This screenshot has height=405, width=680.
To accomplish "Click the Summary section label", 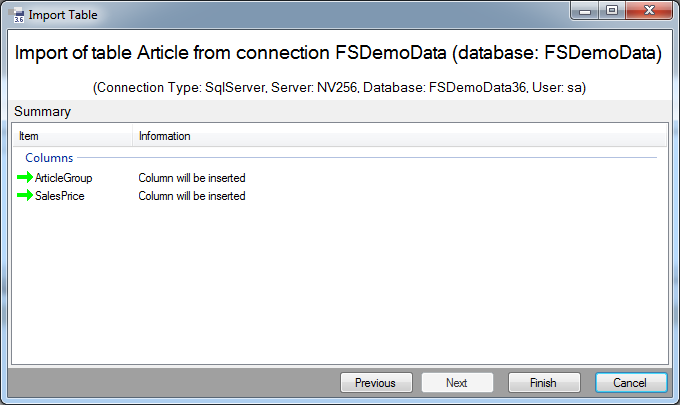I will [42, 111].
